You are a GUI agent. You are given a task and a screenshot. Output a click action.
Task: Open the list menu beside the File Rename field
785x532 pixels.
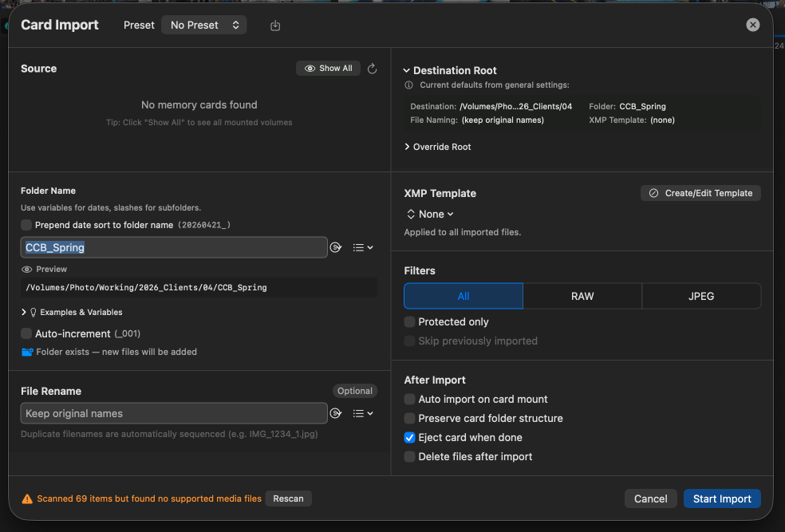[363, 413]
